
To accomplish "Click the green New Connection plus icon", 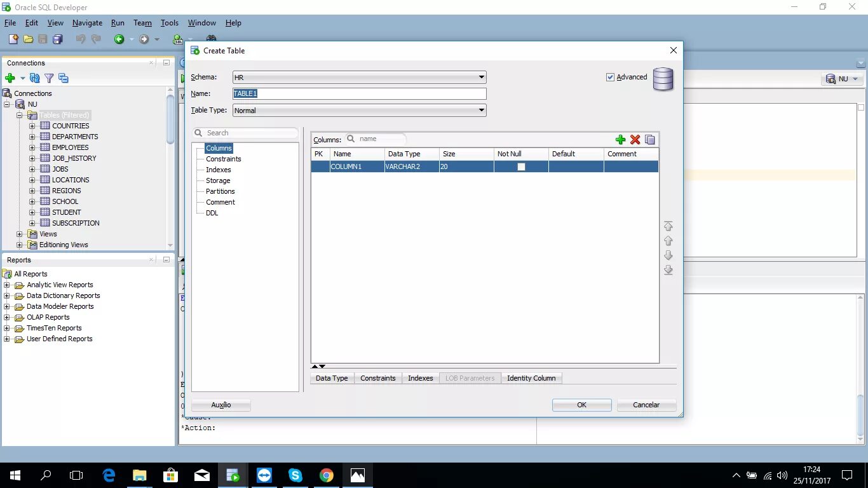I will click(x=10, y=78).
